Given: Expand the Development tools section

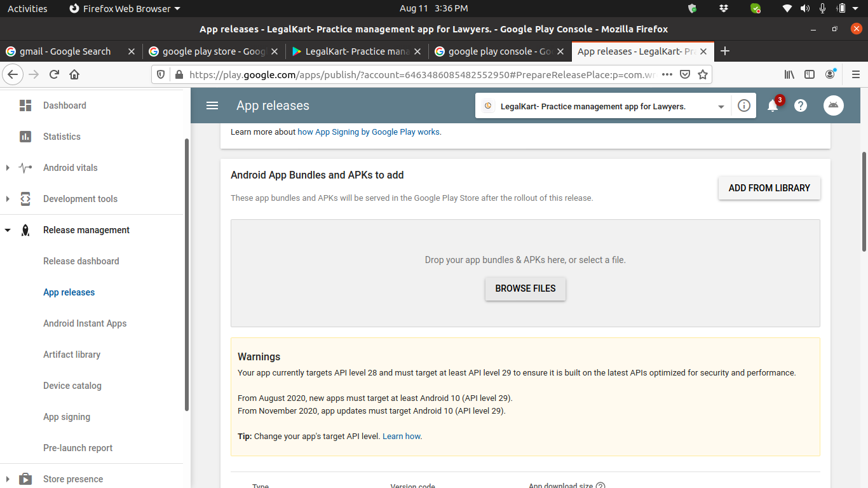Looking at the screenshot, I should click(x=8, y=199).
